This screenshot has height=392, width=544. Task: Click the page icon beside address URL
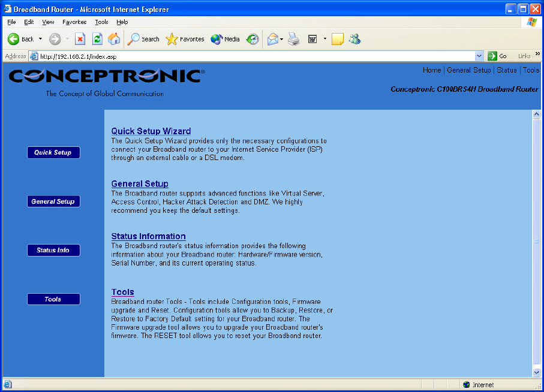click(34, 56)
